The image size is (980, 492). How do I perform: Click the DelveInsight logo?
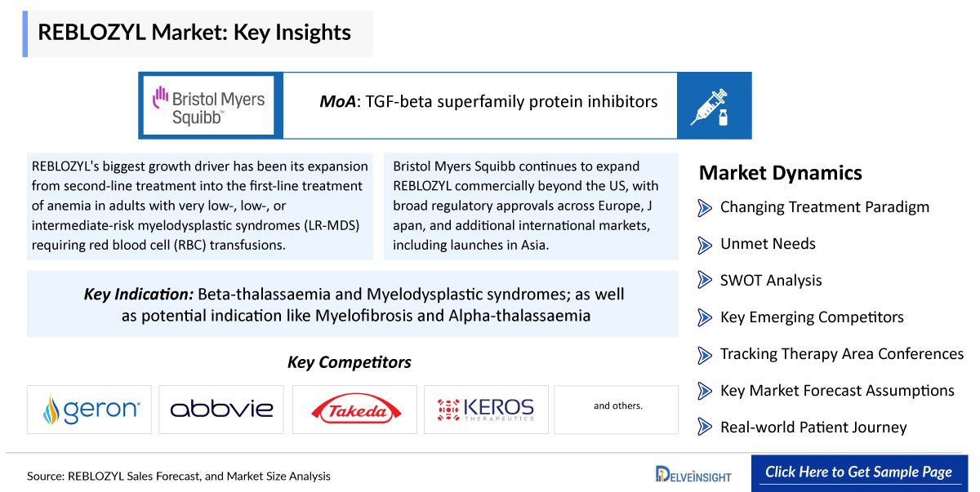coord(693,473)
